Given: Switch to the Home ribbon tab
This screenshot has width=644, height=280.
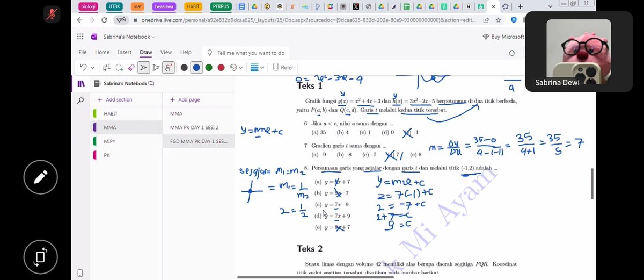Looking at the screenshot, I should (x=102, y=52).
